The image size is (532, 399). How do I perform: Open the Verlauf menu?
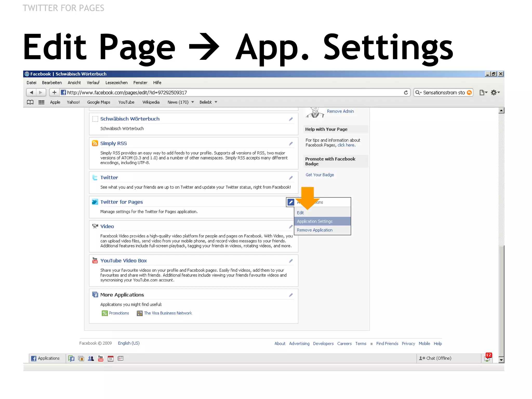93,83
